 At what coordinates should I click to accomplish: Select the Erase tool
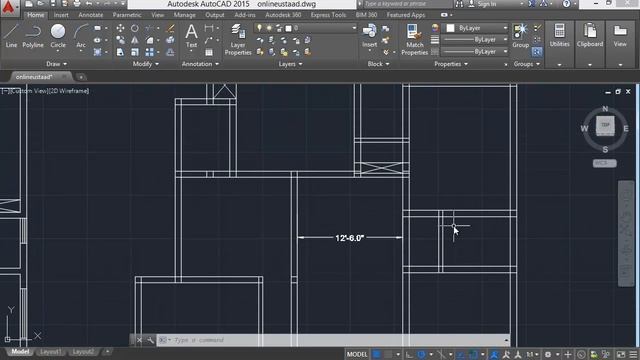170,28
